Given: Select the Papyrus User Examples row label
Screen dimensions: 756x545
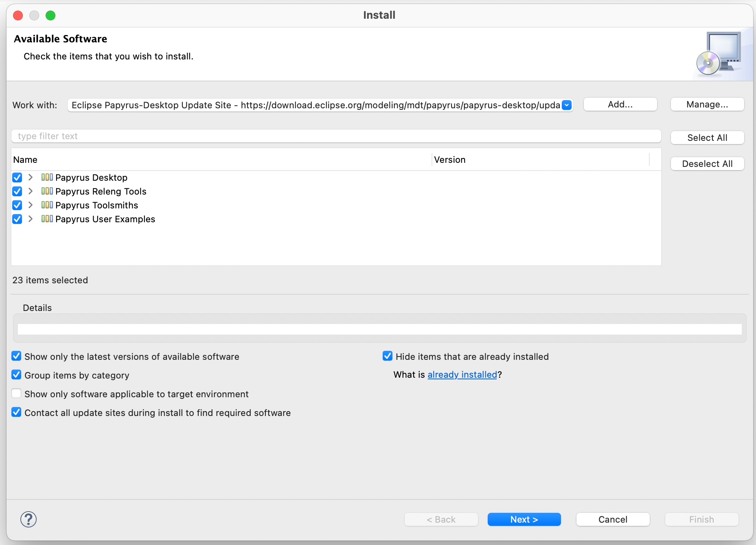Looking at the screenshot, I should click(105, 219).
